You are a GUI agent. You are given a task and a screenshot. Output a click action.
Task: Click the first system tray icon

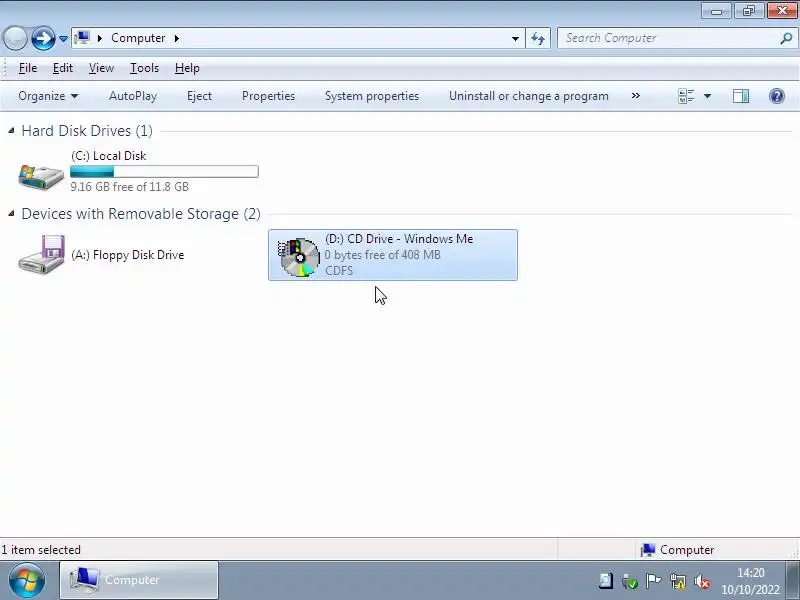coord(606,581)
